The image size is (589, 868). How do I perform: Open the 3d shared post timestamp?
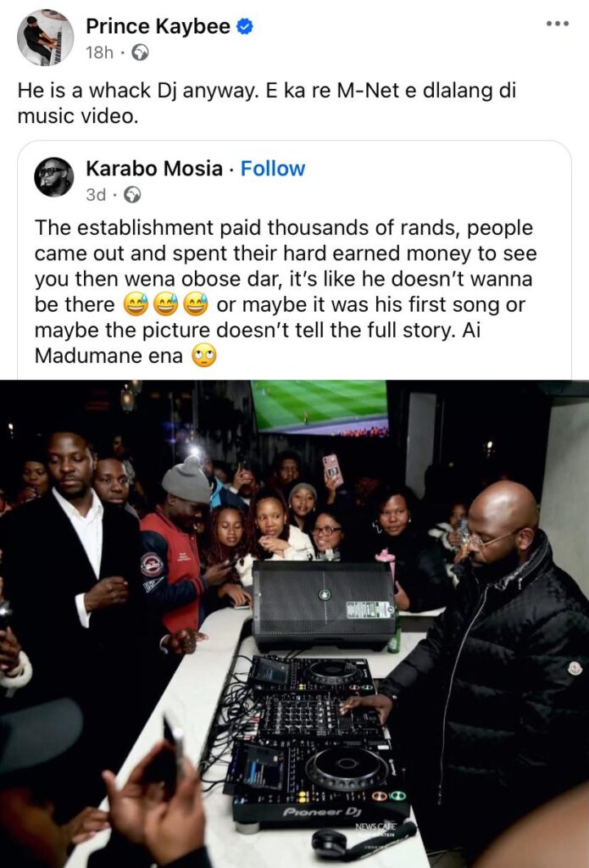[x=96, y=195]
